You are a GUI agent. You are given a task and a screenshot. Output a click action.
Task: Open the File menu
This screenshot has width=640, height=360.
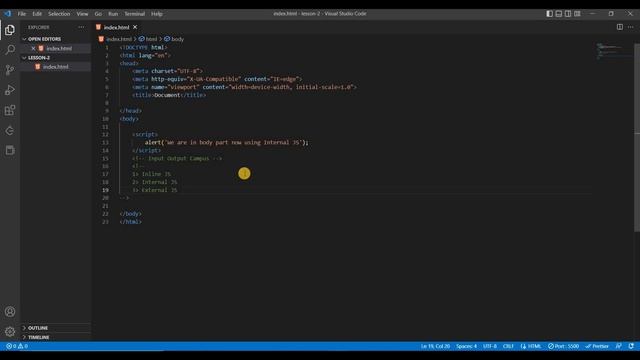click(22, 13)
